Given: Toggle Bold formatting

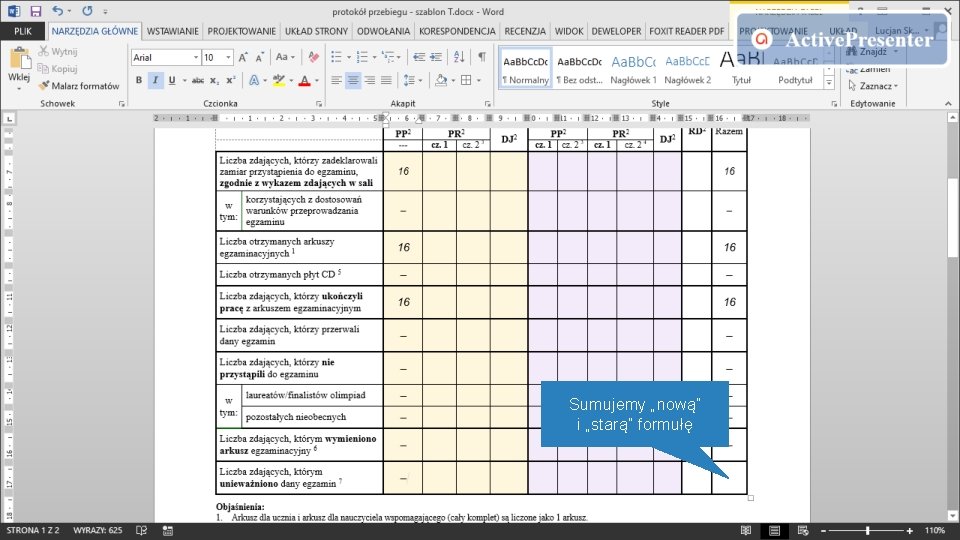Looking at the screenshot, I should [139, 80].
